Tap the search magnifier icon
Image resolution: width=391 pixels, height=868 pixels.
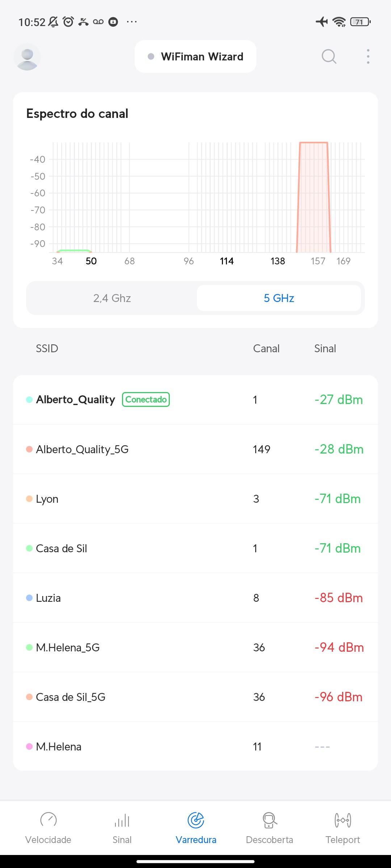tap(329, 57)
